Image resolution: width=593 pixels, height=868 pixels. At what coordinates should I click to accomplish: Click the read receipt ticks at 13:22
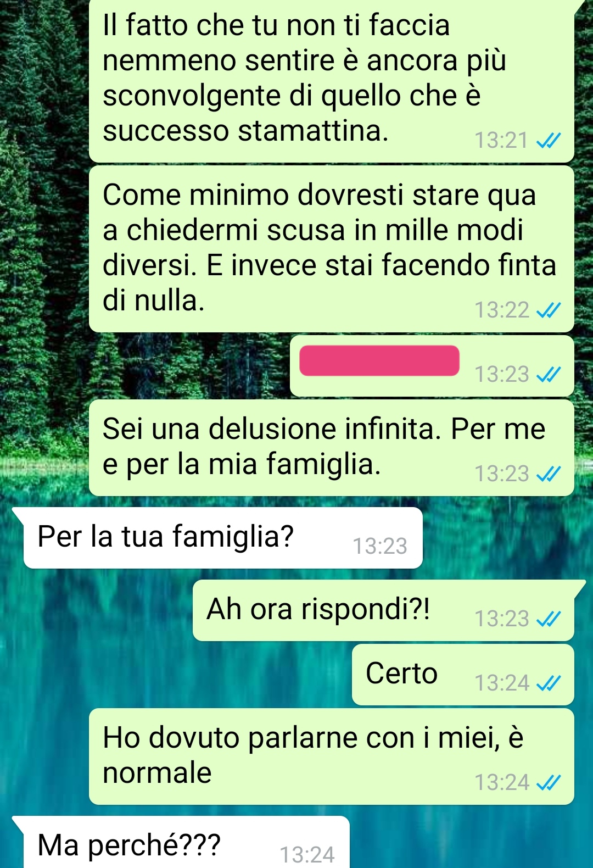548,311
